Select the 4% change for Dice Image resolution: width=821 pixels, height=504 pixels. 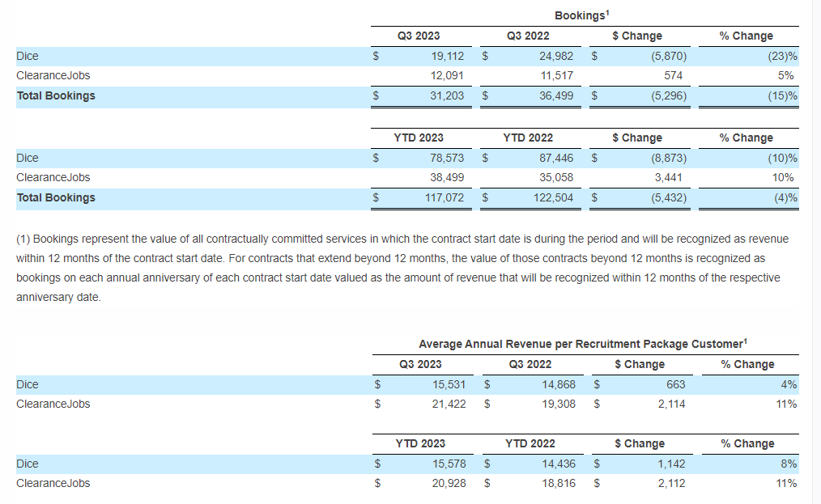point(789,384)
